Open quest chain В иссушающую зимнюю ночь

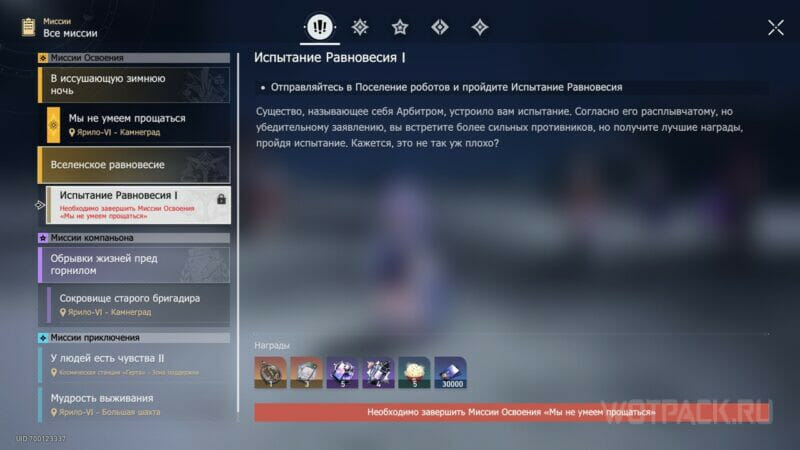tap(134, 85)
